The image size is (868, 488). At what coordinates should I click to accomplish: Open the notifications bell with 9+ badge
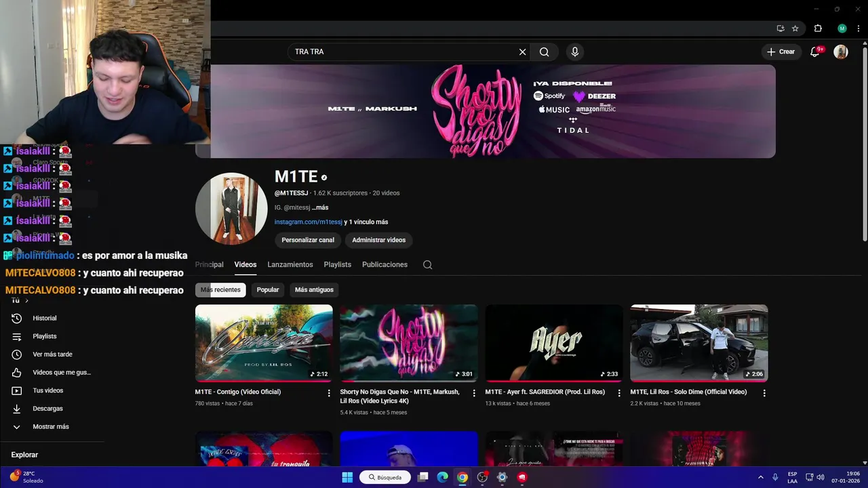click(816, 52)
